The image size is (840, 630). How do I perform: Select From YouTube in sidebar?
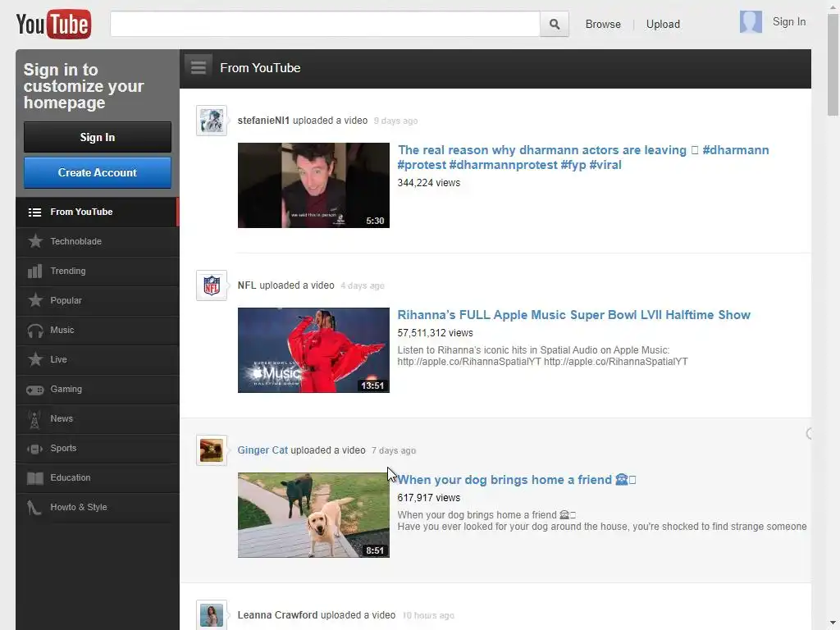click(98, 212)
